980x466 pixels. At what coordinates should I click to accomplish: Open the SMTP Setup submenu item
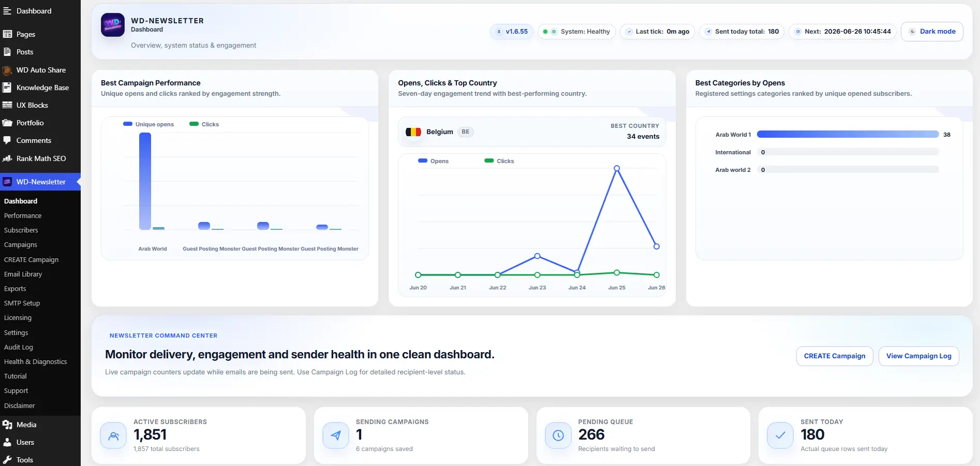pos(22,303)
